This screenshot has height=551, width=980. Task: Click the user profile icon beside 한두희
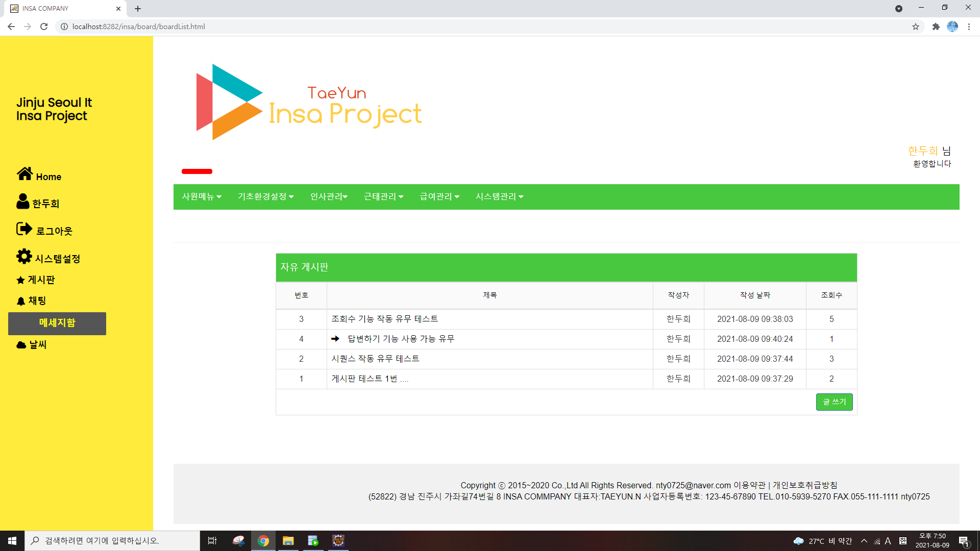(22, 201)
